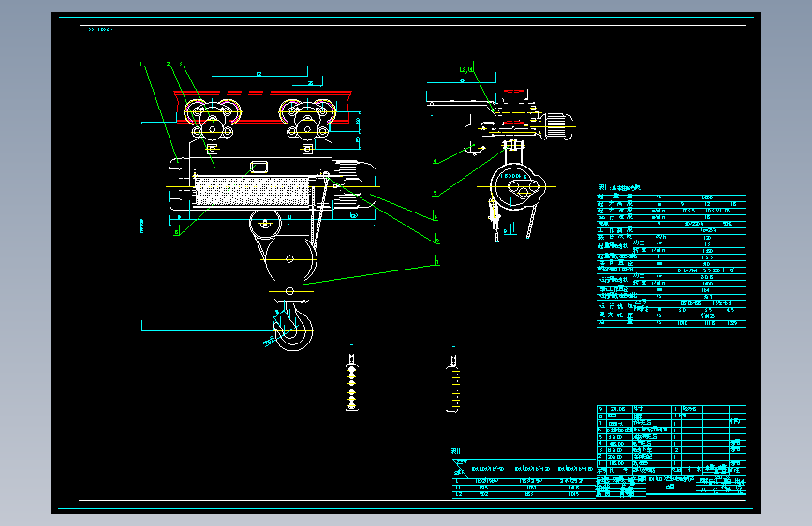Select the red I-beam rail outline
This screenshot has height=526, width=812.
point(263,108)
